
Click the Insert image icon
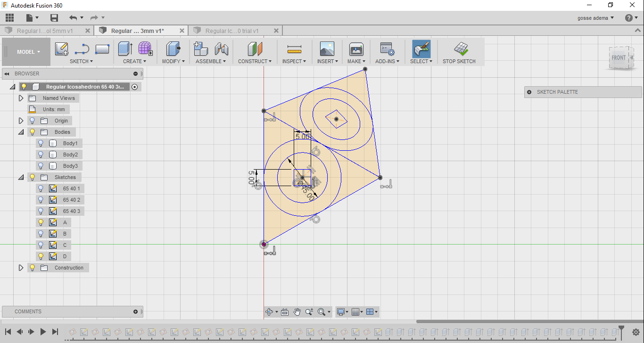[327, 49]
